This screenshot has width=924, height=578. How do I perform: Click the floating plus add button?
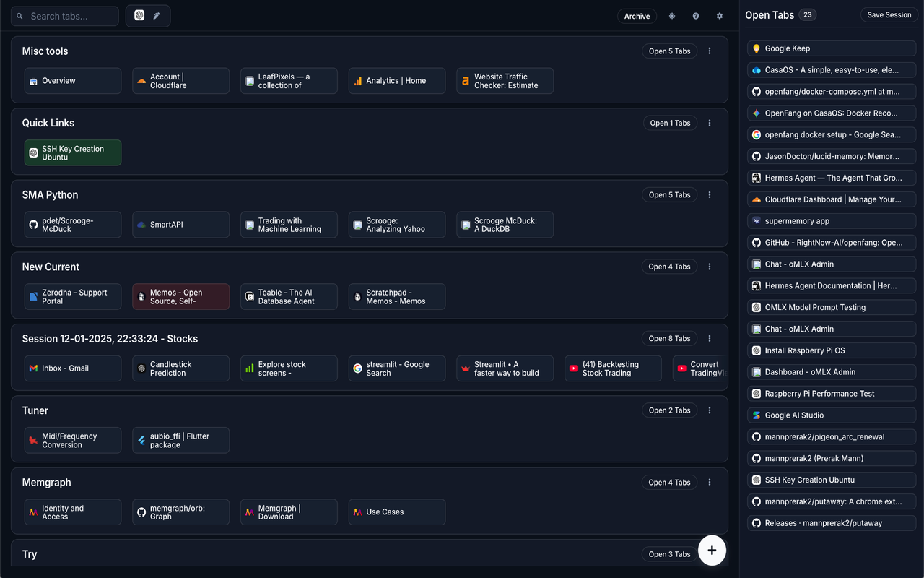(712, 551)
